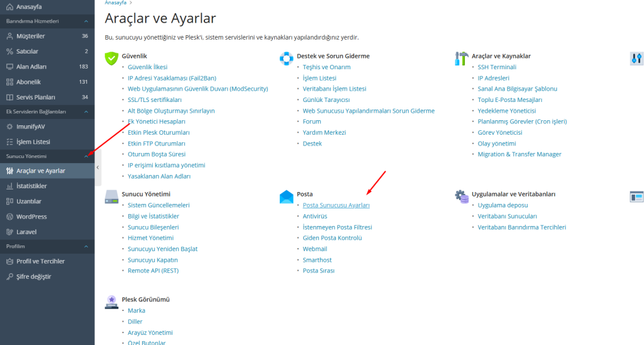Image resolution: width=644 pixels, height=345 pixels.
Task: Open Web Uygulamasının Güvenlik Duvarı (ModSecurity)
Action: click(x=197, y=89)
